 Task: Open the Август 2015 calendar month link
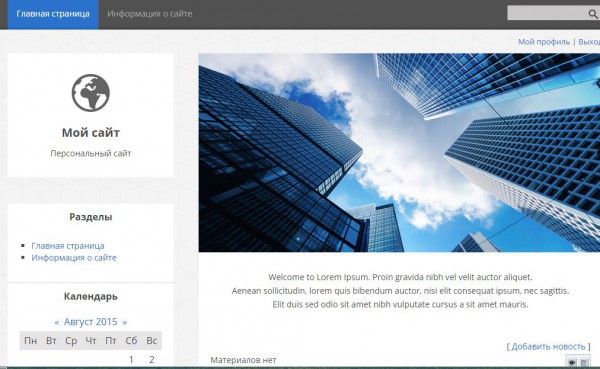[91, 322]
